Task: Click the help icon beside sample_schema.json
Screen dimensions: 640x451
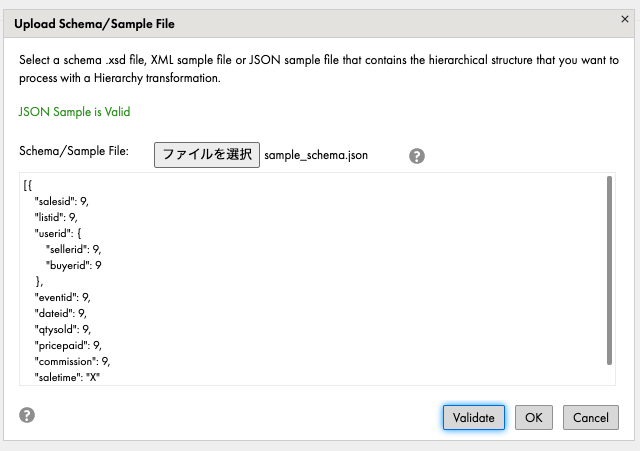Action: point(417,156)
